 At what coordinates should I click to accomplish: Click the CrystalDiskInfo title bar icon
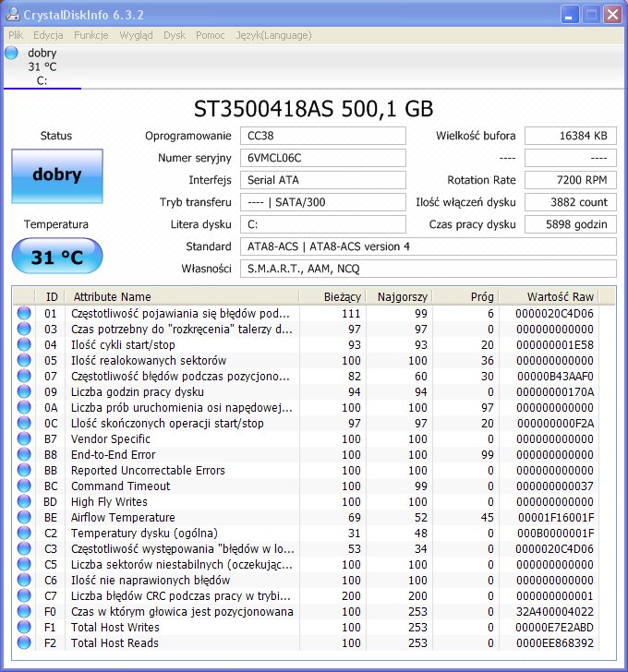(13, 14)
